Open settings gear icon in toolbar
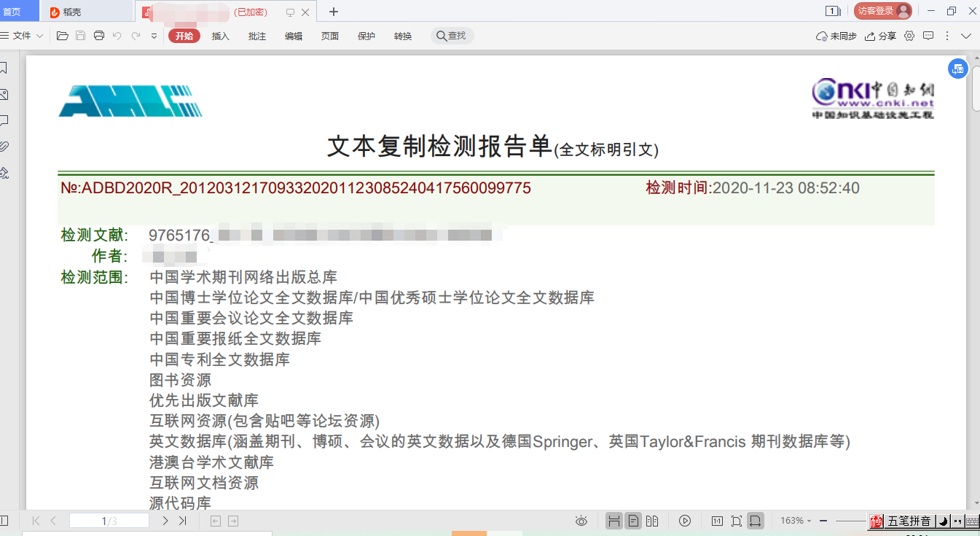 click(x=909, y=36)
